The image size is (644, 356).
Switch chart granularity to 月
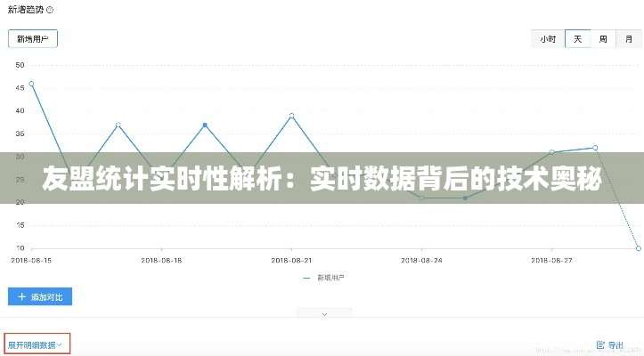point(628,39)
